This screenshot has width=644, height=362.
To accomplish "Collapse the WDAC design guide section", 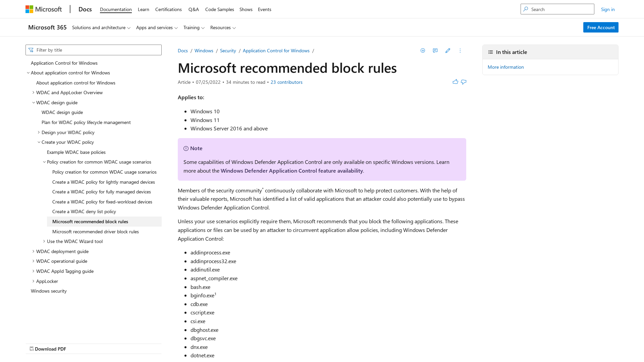I will [34, 103].
